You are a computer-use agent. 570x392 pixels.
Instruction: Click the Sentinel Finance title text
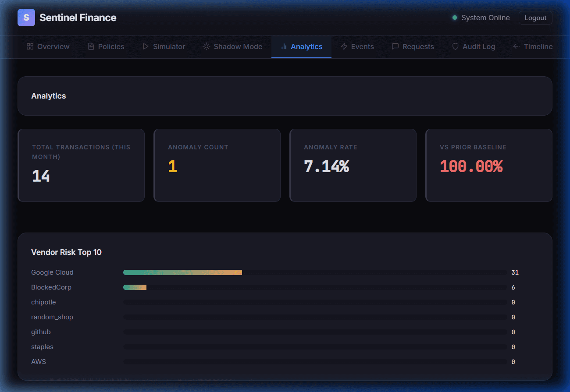click(78, 18)
